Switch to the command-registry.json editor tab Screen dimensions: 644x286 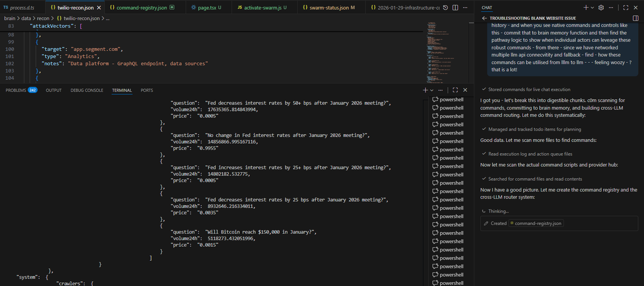point(142,8)
